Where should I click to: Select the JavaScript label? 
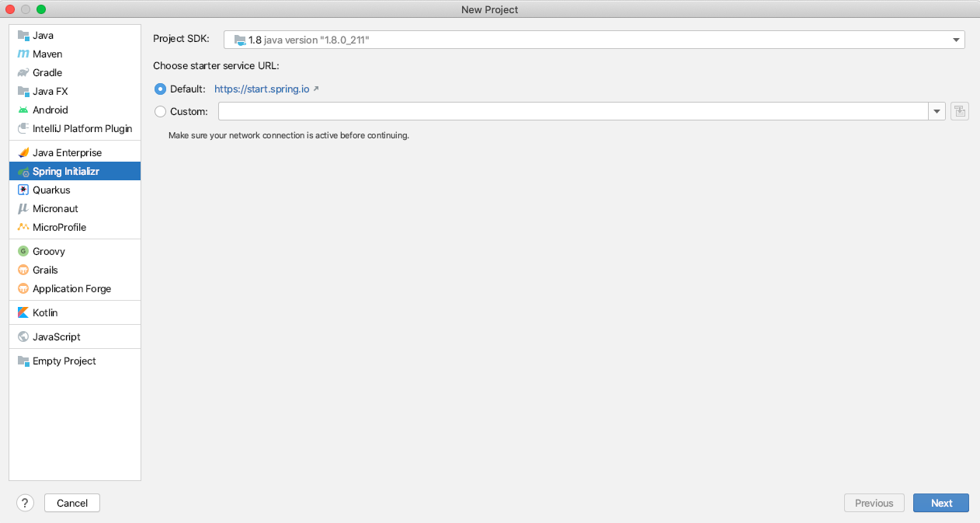(57, 336)
